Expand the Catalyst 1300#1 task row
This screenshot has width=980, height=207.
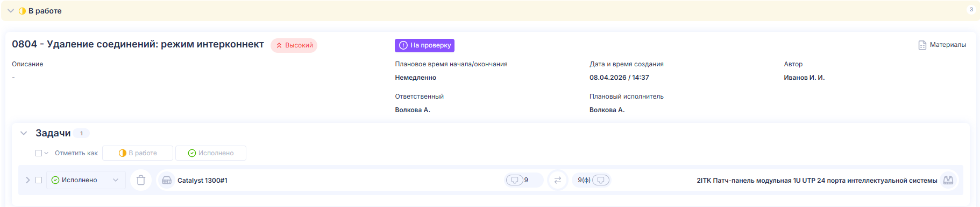pos(28,180)
